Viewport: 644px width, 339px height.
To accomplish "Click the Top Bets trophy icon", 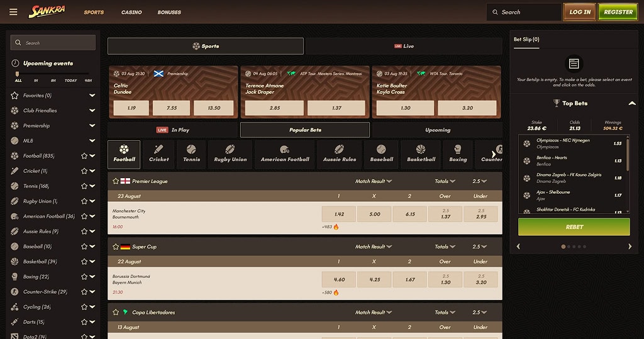I will pyautogui.click(x=556, y=103).
